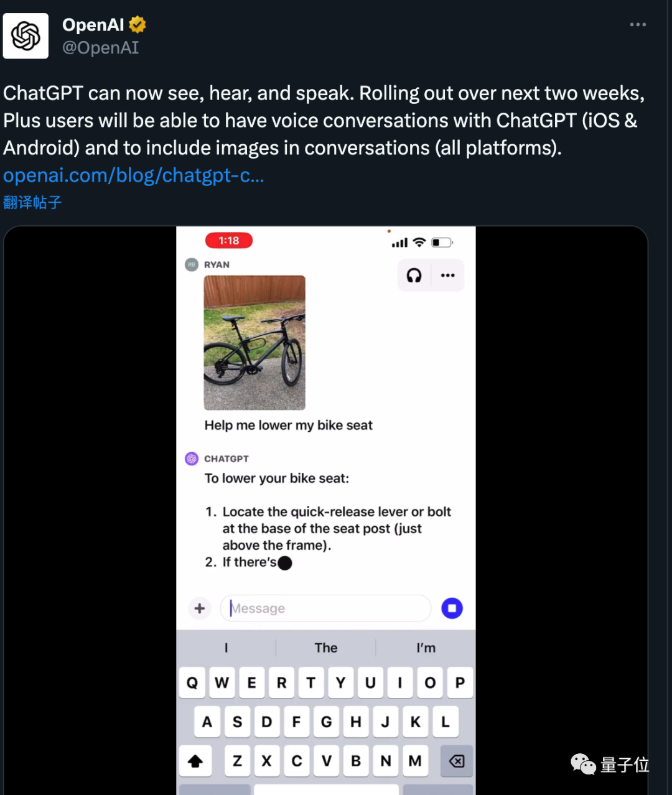
Task: Click the 翻译帖子 translate link
Action: [32, 202]
